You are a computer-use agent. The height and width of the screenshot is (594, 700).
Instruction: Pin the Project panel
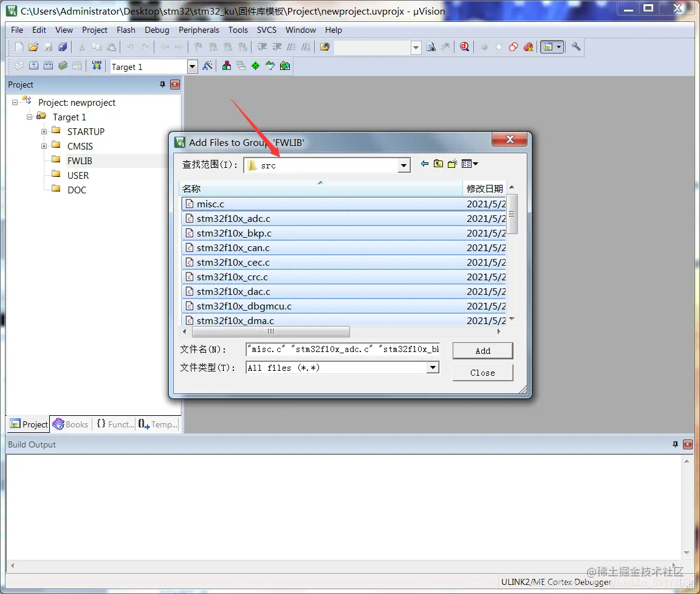162,85
